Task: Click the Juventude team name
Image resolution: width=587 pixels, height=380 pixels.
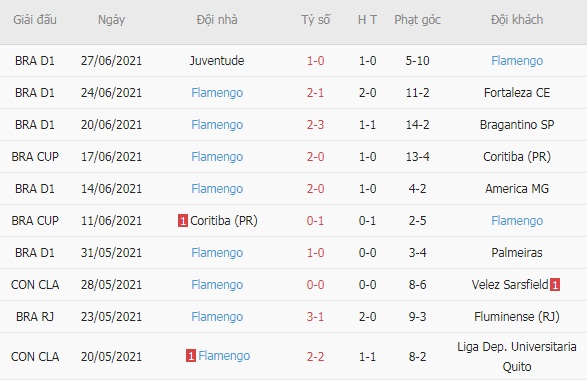Action: pyautogui.click(x=217, y=61)
